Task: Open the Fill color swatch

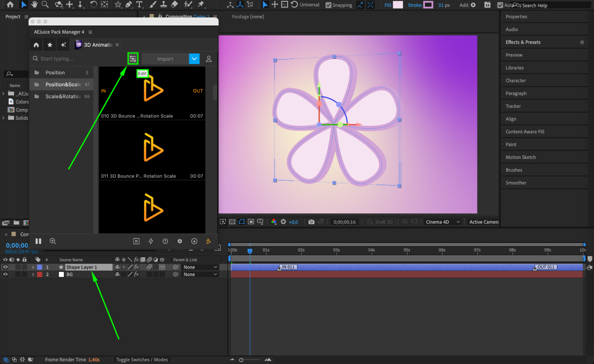Action: [398, 5]
